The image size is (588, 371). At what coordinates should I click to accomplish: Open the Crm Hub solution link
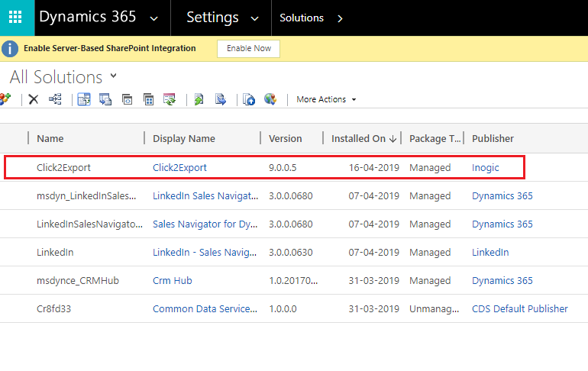pyautogui.click(x=173, y=281)
